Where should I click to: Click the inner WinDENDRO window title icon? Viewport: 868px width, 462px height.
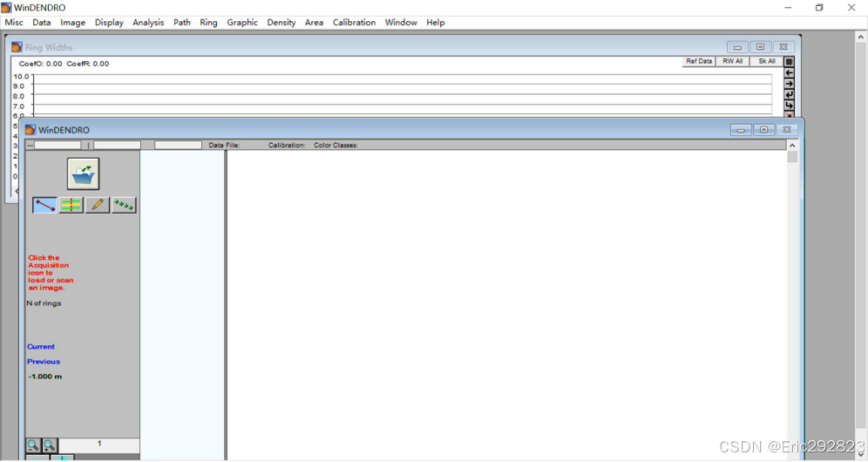pyautogui.click(x=31, y=130)
